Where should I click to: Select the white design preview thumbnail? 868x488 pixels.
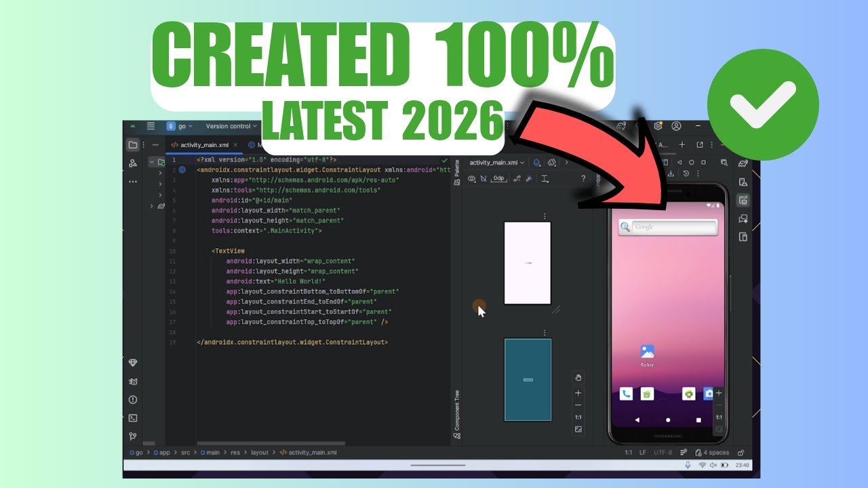[x=528, y=263]
